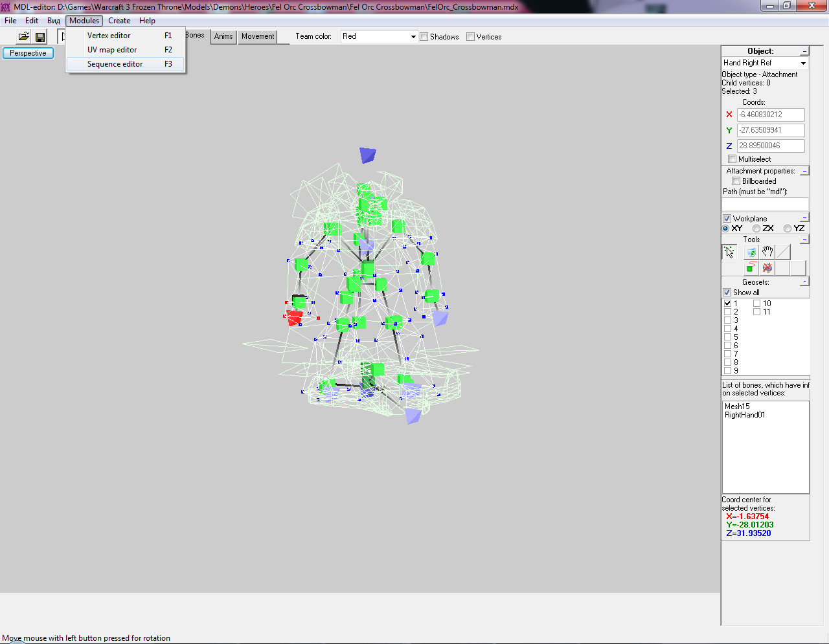Enable the Billboarded checkbox
The height and width of the screenshot is (644, 829).
736,181
